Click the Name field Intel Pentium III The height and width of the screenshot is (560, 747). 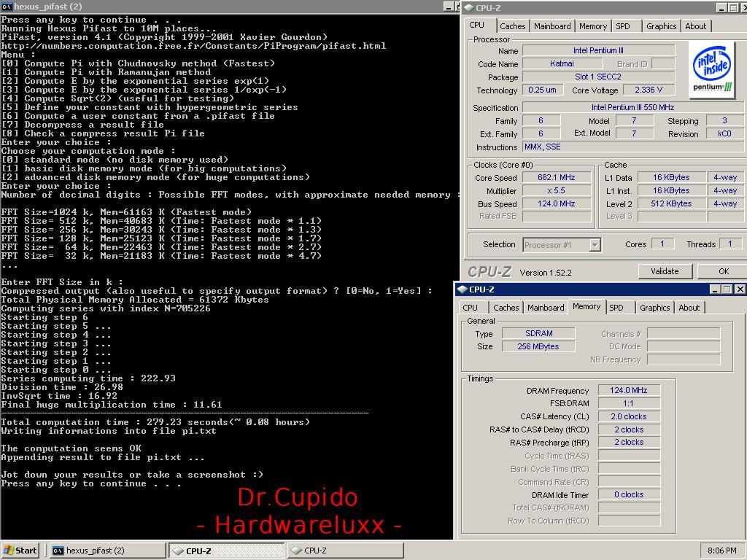click(598, 50)
